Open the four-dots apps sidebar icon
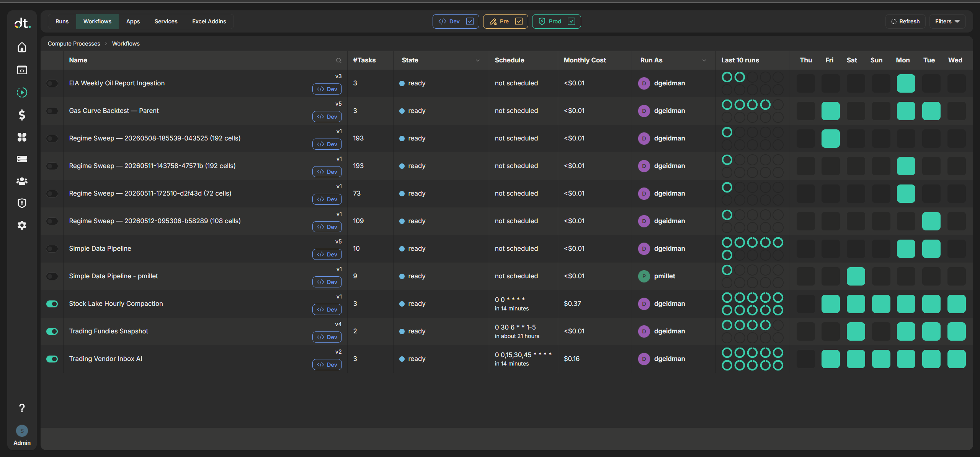The height and width of the screenshot is (457, 980). [22, 137]
